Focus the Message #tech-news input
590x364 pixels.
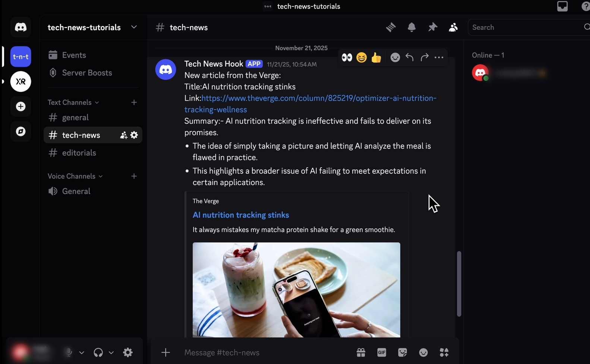click(266, 352)
